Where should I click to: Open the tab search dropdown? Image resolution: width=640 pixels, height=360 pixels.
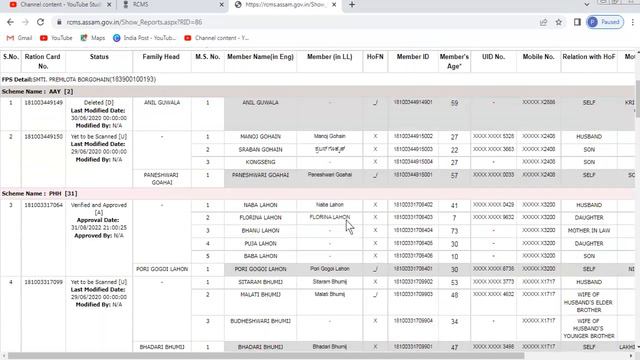pyautogui.click(x=587, y=4)
